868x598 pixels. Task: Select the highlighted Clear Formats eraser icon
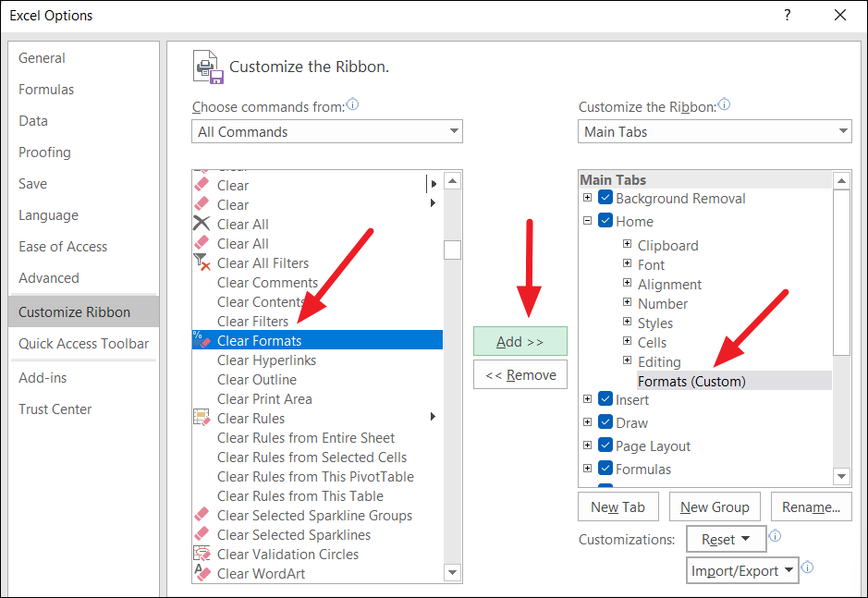tap(202, 340)
